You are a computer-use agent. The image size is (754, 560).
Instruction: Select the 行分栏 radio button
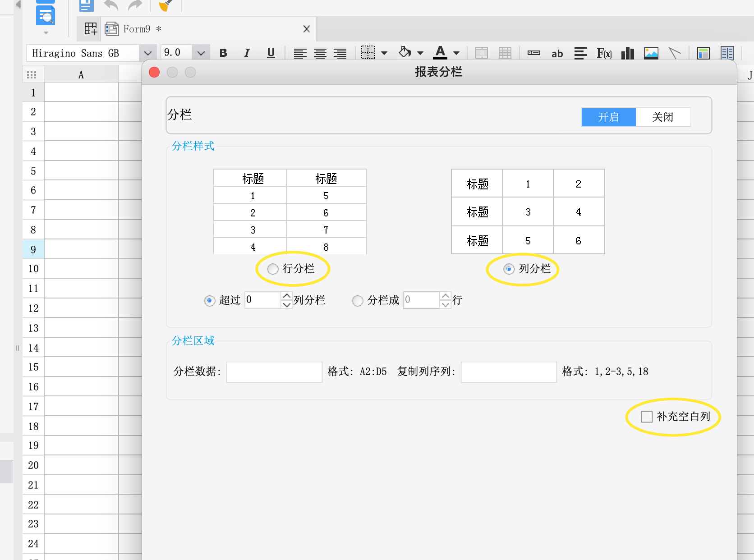click(273, 269)
